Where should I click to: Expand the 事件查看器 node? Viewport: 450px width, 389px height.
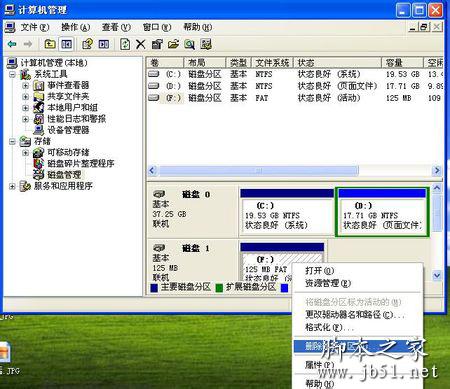pos(26,86)
